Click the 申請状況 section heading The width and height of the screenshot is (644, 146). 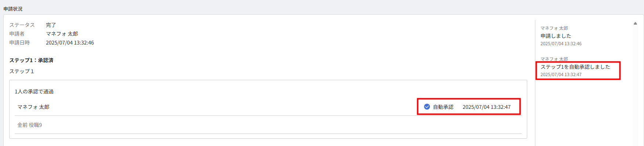click(13, 9)
